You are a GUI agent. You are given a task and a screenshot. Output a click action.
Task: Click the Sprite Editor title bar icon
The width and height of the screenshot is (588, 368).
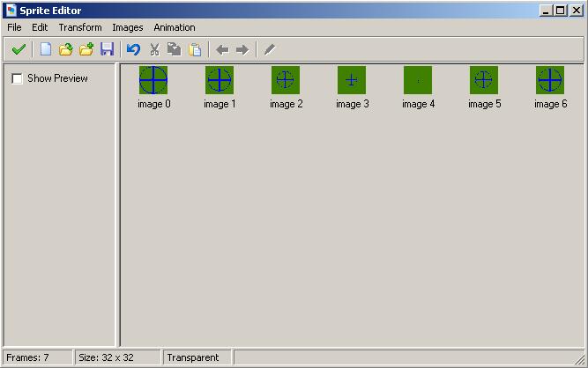pyautogui.click(x=11, y=10)
